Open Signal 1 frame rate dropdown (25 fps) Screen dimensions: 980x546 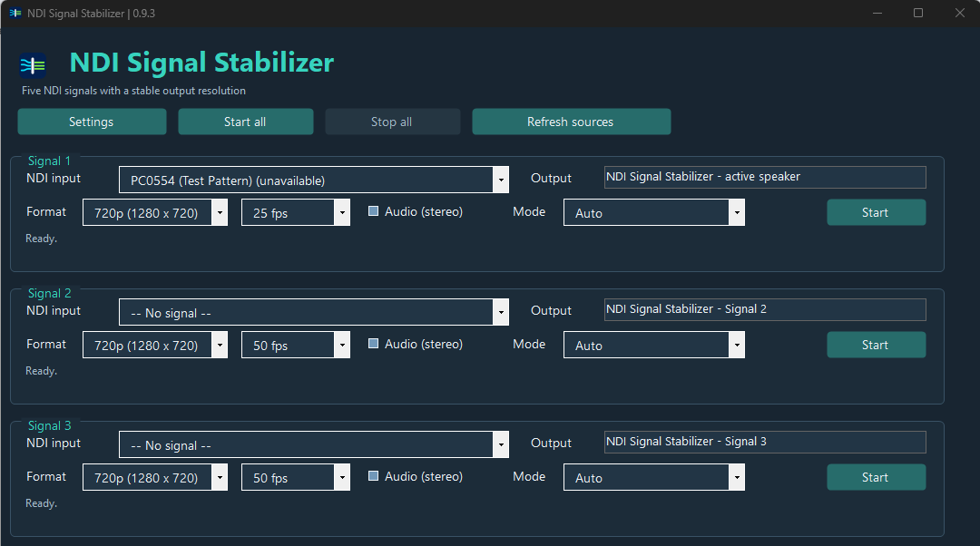(296, 212)
